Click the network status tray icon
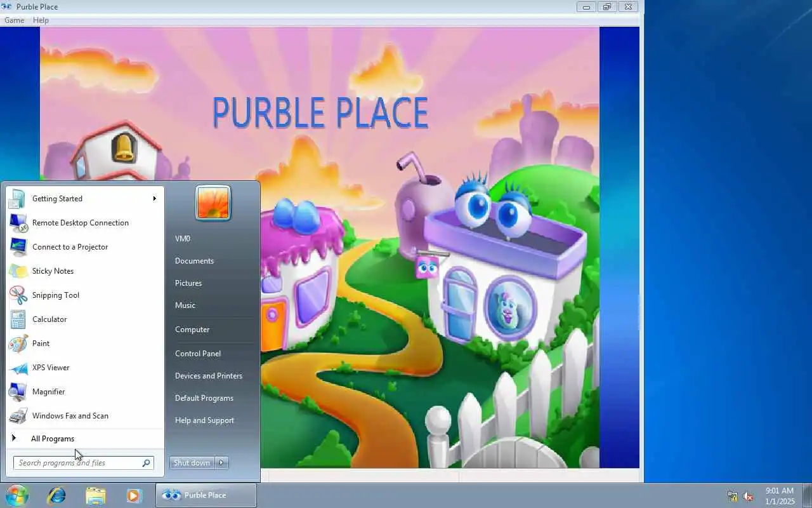812x508 pixels. point(733,496)
